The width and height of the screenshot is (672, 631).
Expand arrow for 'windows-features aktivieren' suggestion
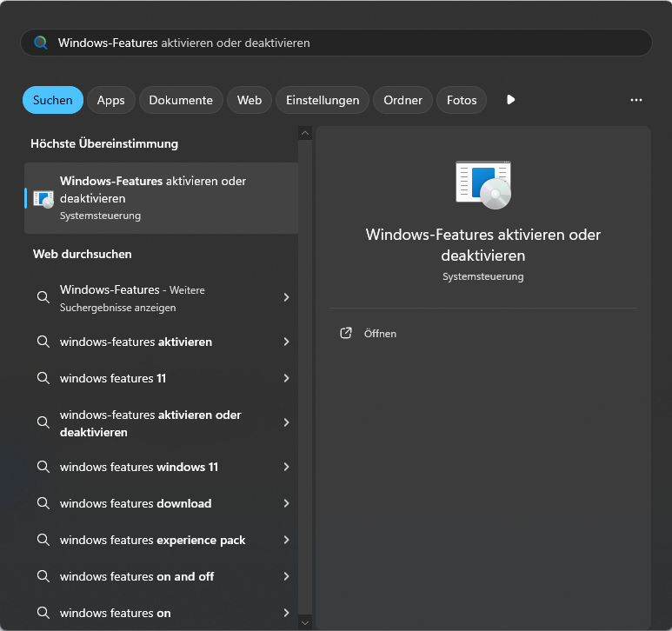click(286, 342)
